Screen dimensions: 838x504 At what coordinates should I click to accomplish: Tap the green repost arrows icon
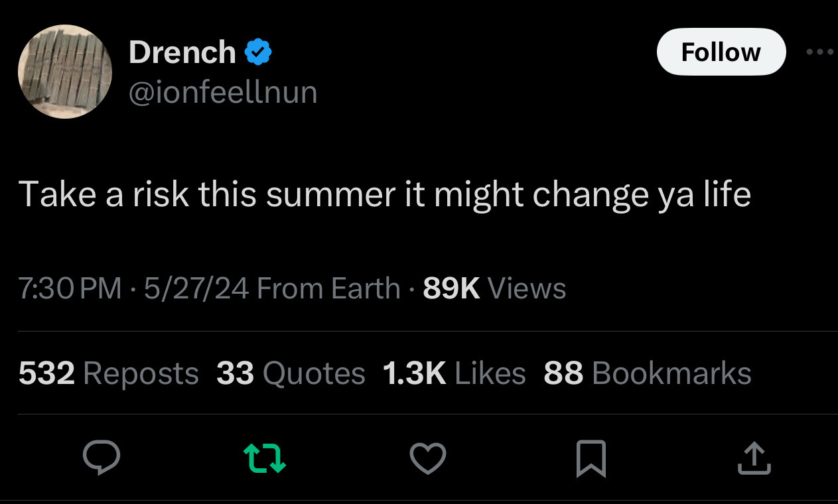265,459
